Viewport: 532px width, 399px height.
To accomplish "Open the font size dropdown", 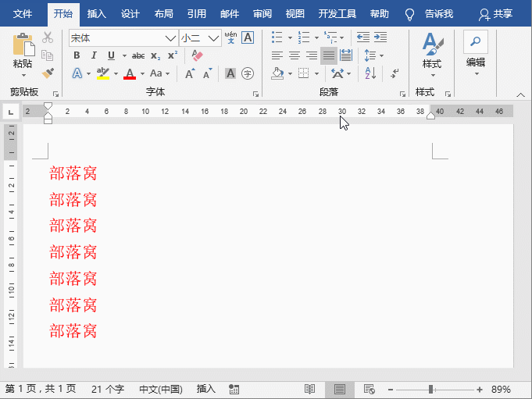I will point(213,38).
